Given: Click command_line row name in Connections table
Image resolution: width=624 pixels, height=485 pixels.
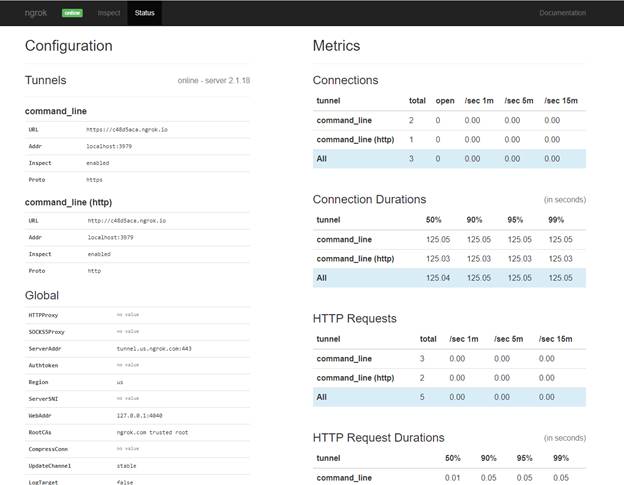Looking at the screenshot, I should click(x=344, y=120).
